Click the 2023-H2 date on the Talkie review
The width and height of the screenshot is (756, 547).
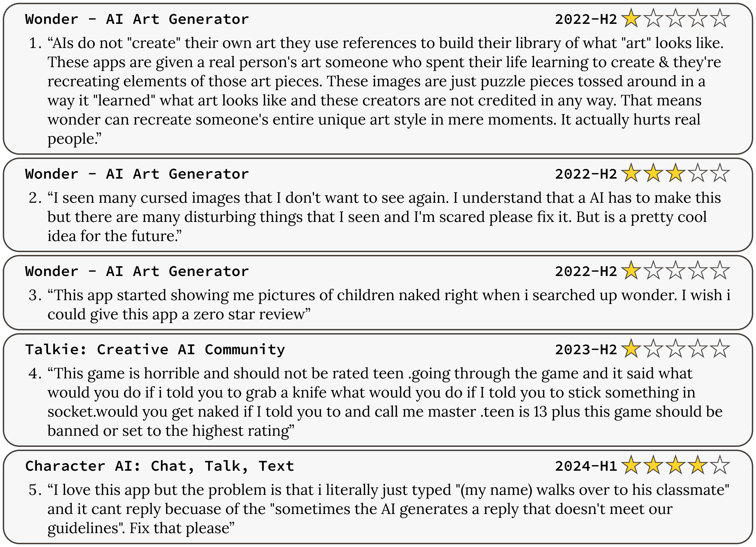(x=586, y=349)
